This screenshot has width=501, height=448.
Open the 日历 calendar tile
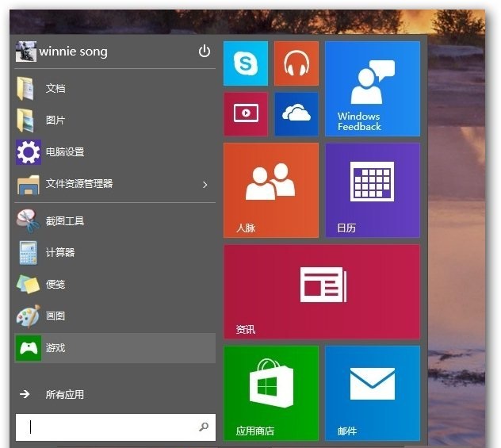(373, 190)
